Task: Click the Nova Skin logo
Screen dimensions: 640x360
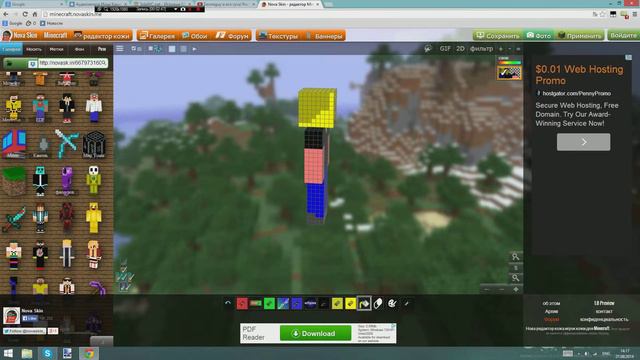Action: pyautogui.click(x=20, y=36)
